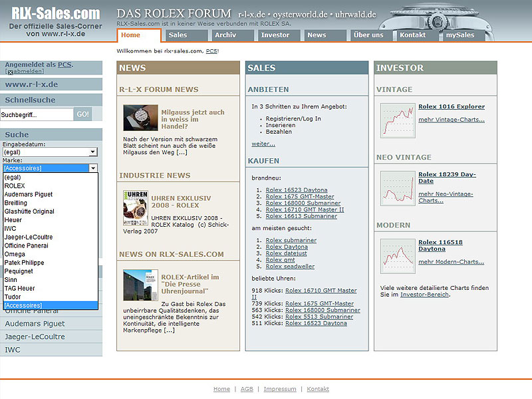532x399 pixels.
Task: Open the Eingabedatum dropdown arrow
Action: [93, 152]
